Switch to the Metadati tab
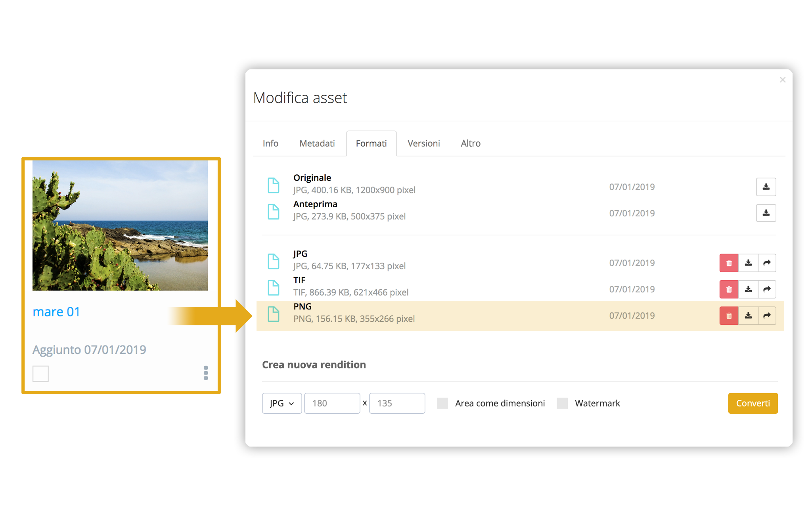The image size is (812, 529). tap(317, 143)
